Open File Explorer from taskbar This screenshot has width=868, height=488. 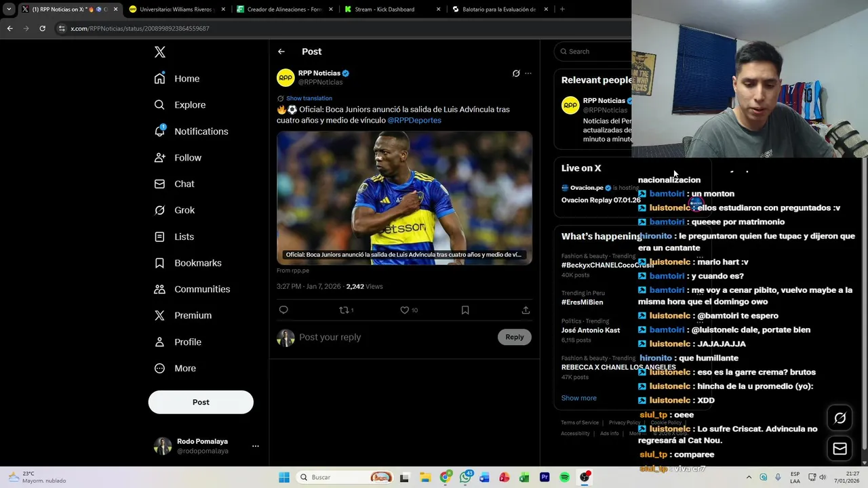[x=425, y=477]
